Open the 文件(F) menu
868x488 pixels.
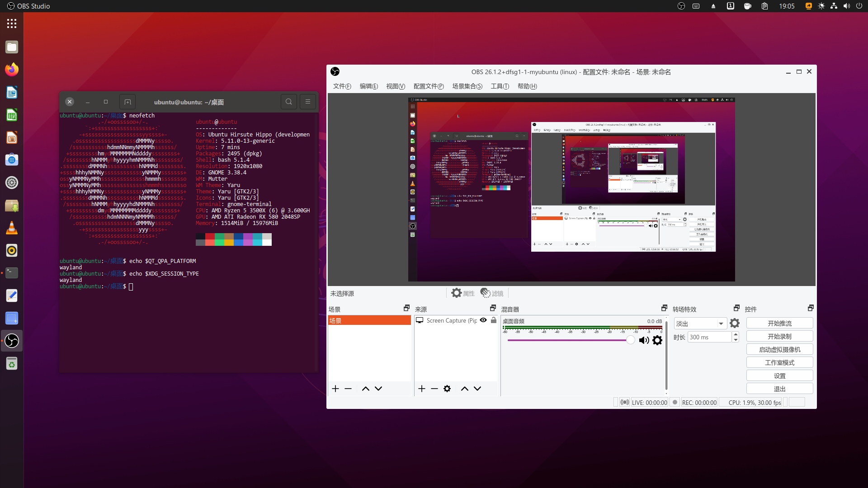[342, 86]
